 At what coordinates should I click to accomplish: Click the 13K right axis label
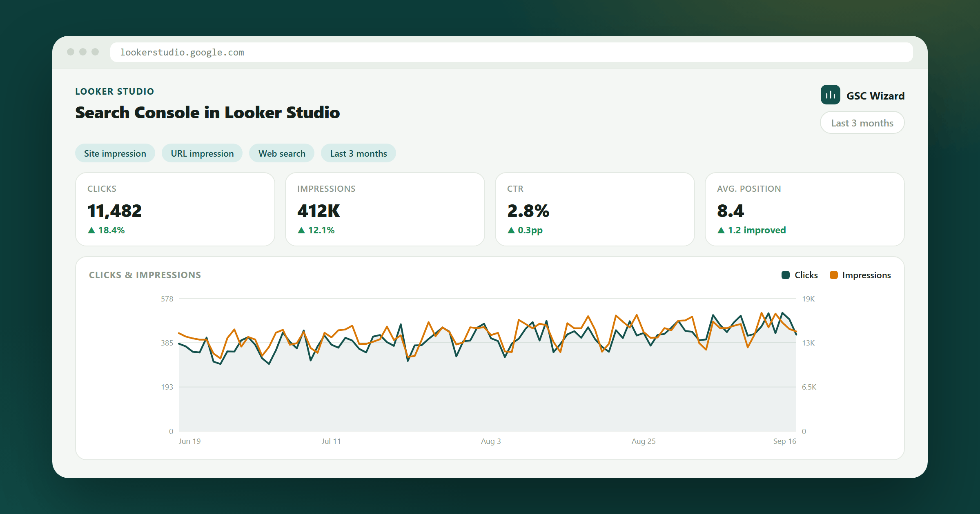click(x=808, y=343)
